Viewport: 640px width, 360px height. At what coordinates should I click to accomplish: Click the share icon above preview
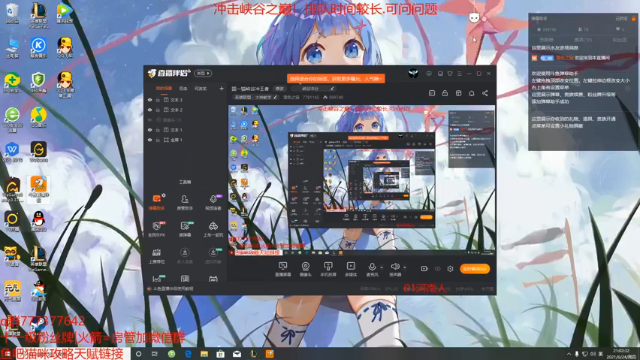pyautogui.click(x=485, y=93)
